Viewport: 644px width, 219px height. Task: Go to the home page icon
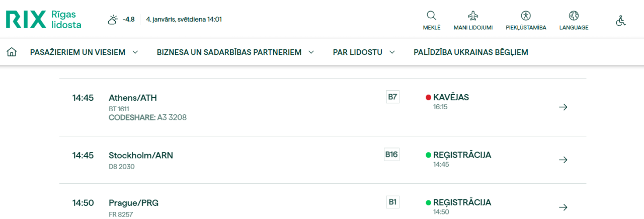coord(12,52)
